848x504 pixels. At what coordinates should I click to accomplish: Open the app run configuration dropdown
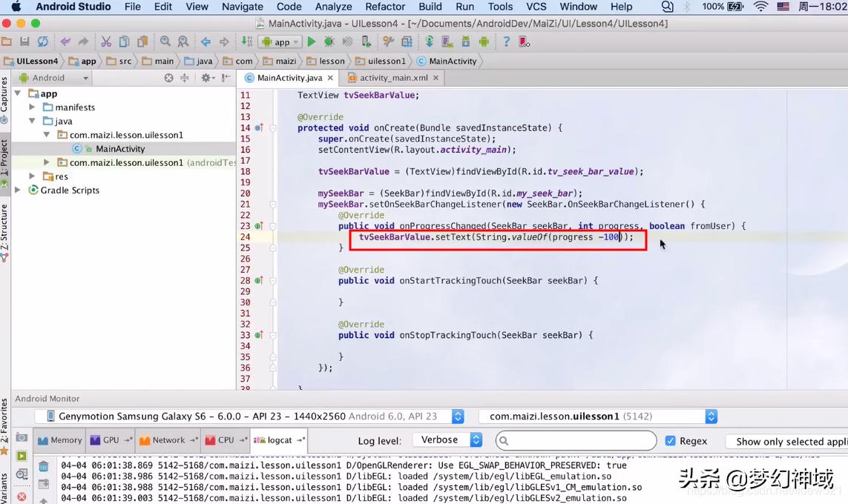click(281, 42)
